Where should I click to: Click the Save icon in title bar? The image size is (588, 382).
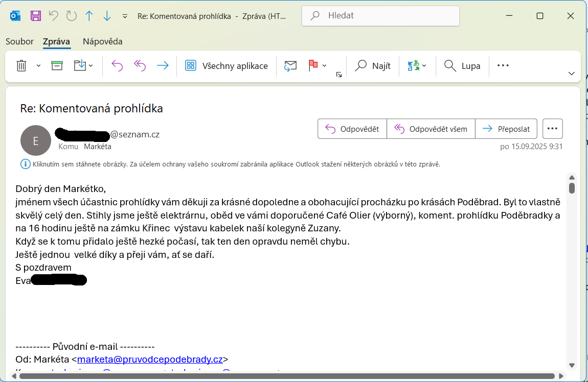pyautogui.click(x=35, y=16)
